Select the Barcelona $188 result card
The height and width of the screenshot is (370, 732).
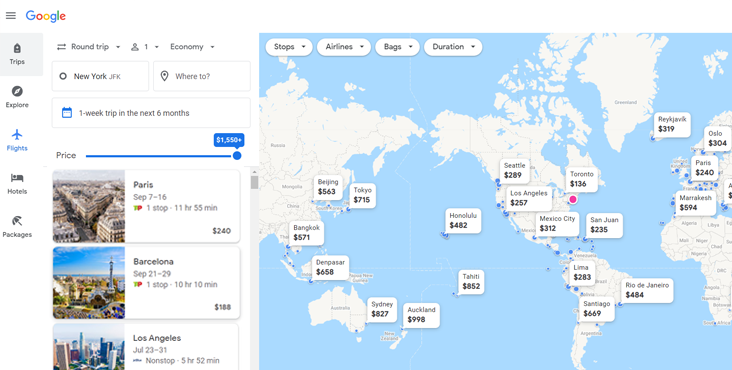[146, 283]
